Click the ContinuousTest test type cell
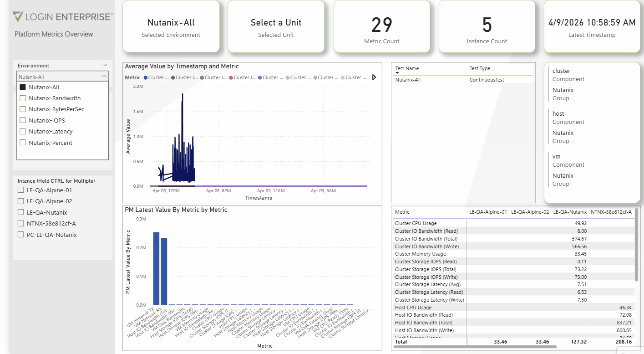The height and width of the screenshot is (354, 644). (487, 80)
